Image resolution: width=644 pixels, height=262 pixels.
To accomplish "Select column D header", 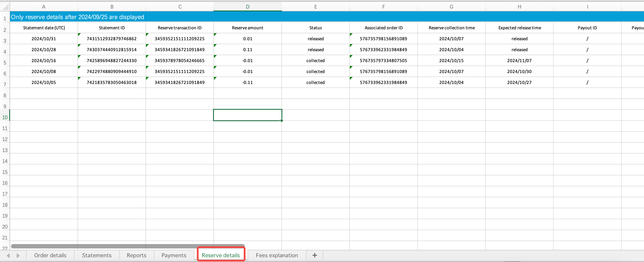I will (x=247, y=7).
